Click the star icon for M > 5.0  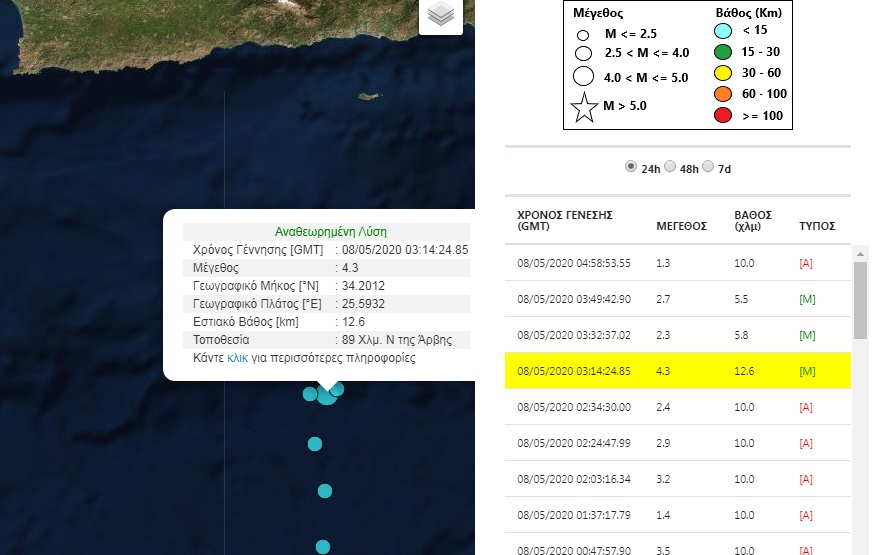(x=585, y=106)
